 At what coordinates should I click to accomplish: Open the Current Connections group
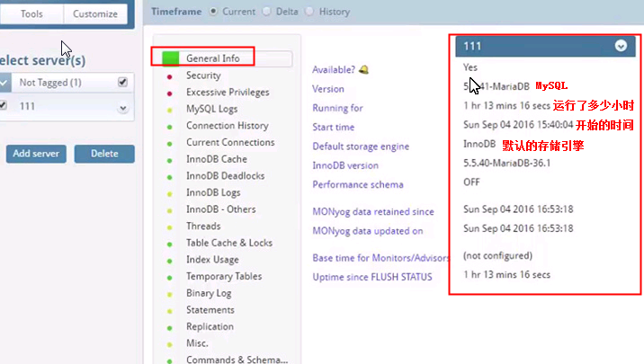point(230,142)
